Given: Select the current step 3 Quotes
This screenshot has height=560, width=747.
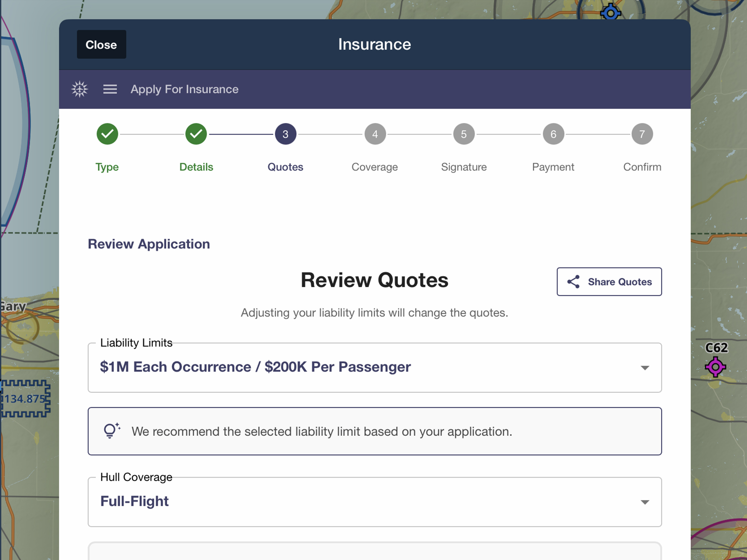Looking at the screenshot, I should [x=285, y=134].
